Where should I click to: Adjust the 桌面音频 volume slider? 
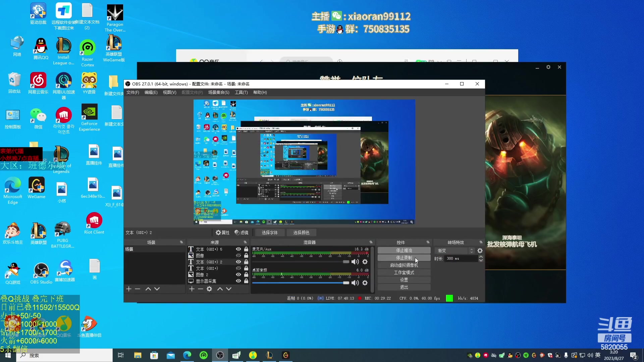point(346,283)
